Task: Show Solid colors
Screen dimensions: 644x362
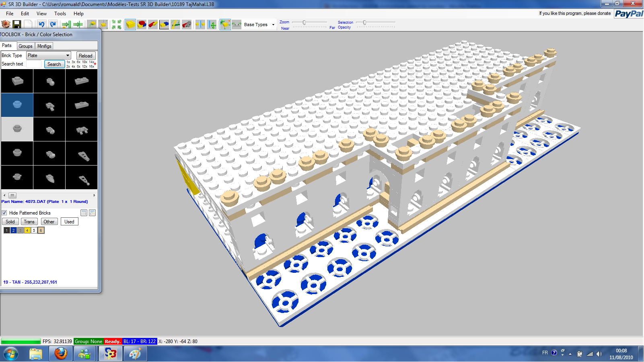Action: (10, 222)
